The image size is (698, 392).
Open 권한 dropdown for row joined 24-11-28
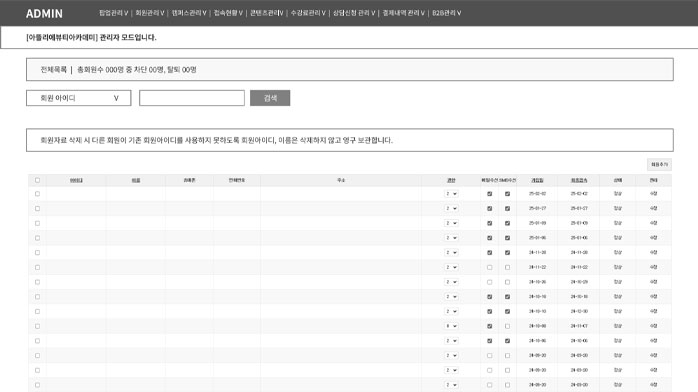pos(451,252)
